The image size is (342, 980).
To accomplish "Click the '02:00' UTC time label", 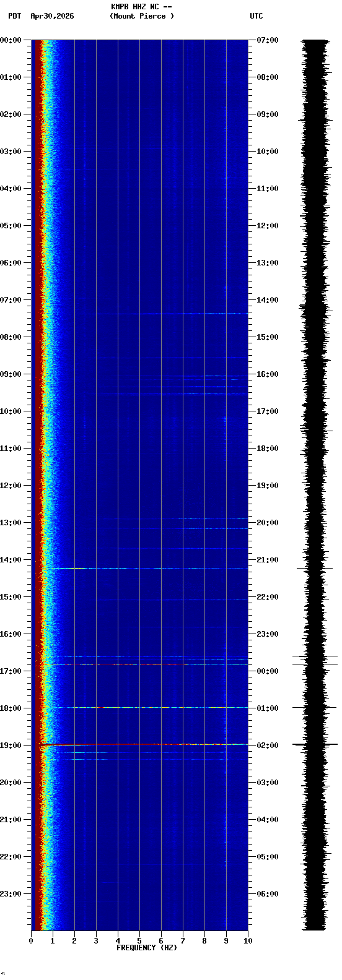I will point(268,746).
